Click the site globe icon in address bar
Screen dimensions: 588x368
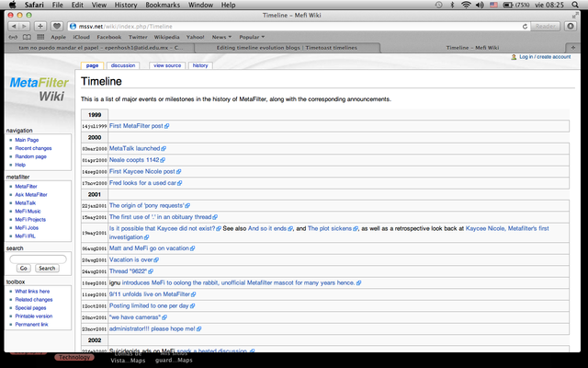click(x=73, y=27)
